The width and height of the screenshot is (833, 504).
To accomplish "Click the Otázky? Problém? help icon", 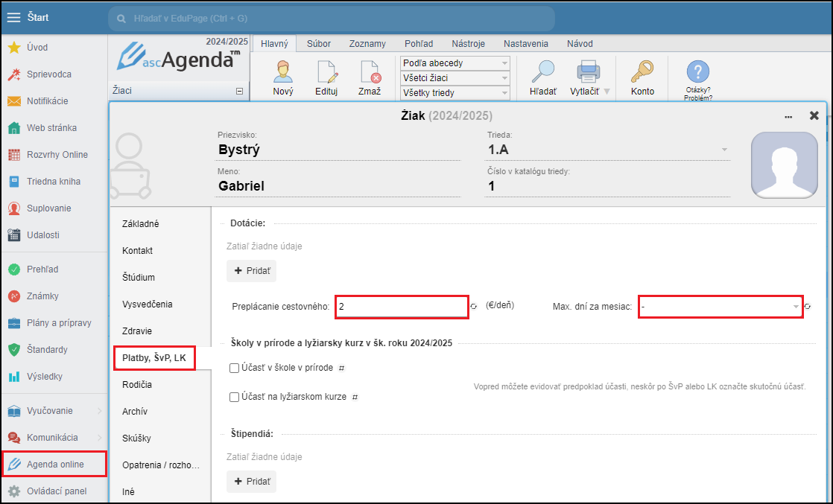I will point(698,71).
